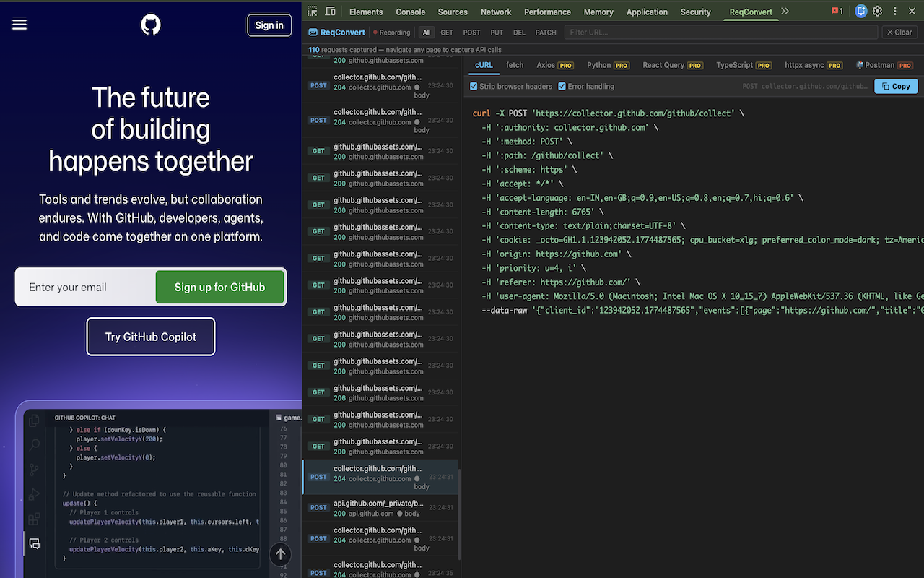Viewport: 924px width, 578px height.
Task: Open the DevTools issues flag counter
Action: tap(837, 12)
